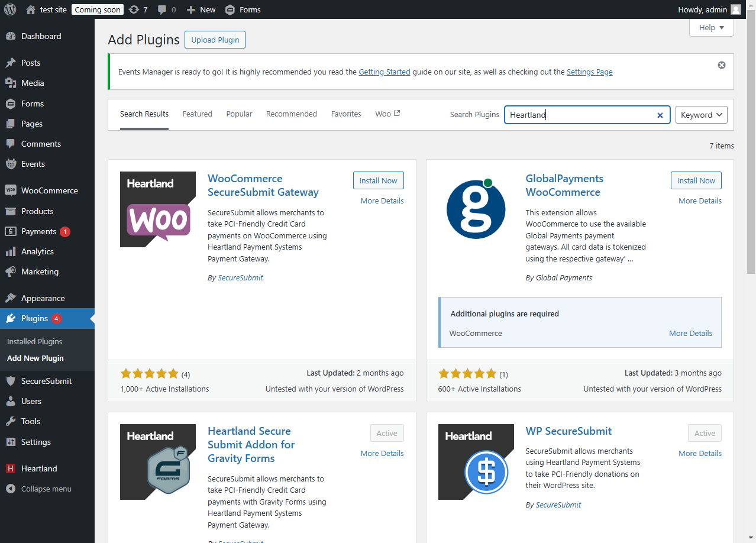Open the WP SecureSubmit title link
Screen dimensions: 756x543
click(568, 431)
